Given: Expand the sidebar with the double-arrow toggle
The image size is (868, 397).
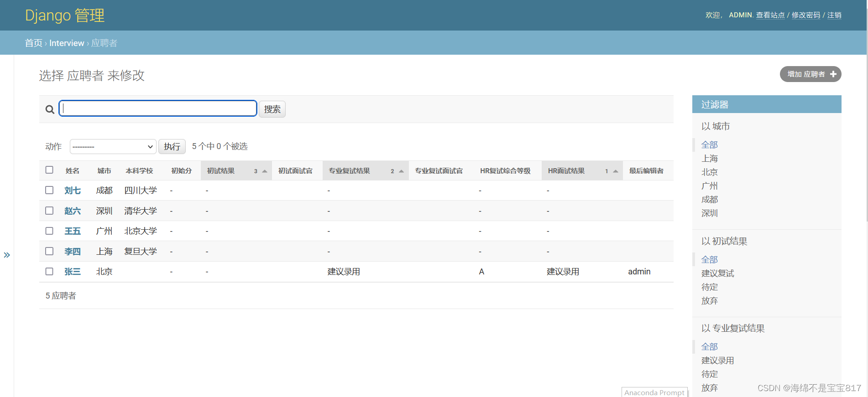Looking at the screenshot, I should pos(7,255).
